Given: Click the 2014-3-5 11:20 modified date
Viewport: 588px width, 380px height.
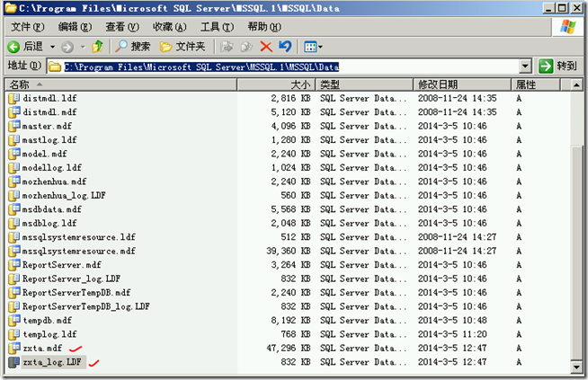Looking at the screenshot, I should pyautogui.click(x=452, y=334).
